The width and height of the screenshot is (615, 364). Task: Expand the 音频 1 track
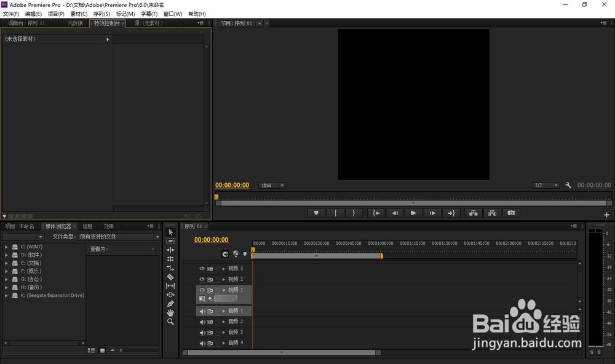coord(224,311)
